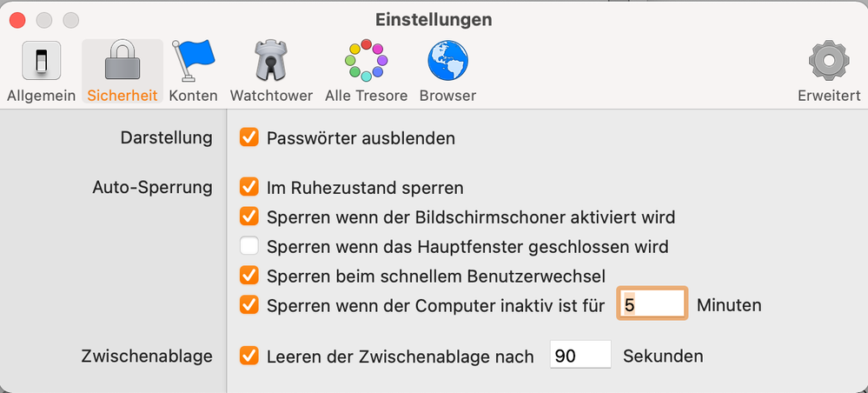Screen dimensions: 868x393
Task: Disable Passwörter ausblenden checkbox
Action: click(x=249, y=137)
